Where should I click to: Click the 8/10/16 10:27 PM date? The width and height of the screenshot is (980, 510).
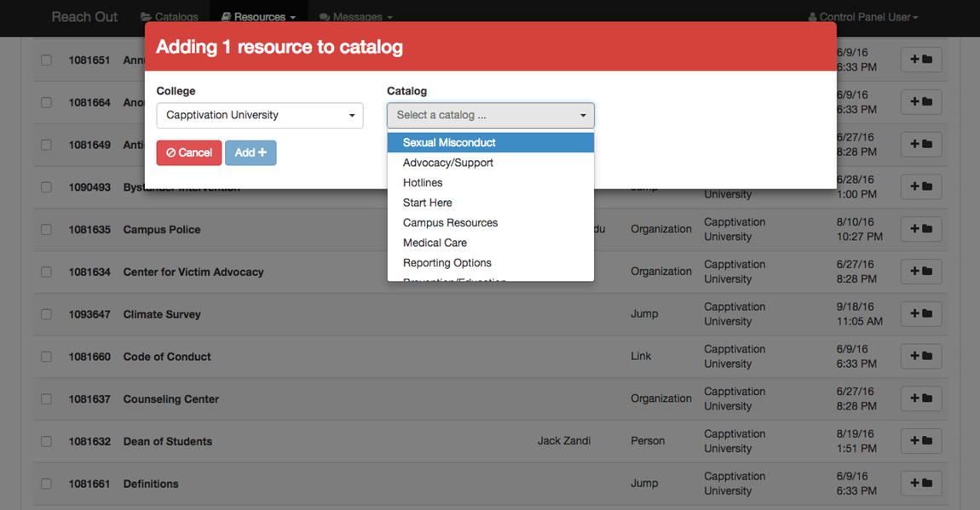[x=860, y=229]
